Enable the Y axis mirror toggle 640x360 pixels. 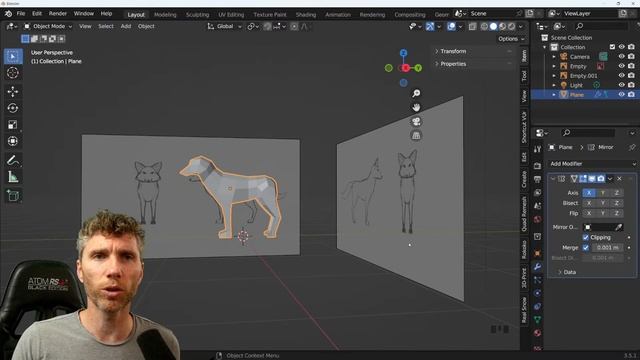point(602,193)
